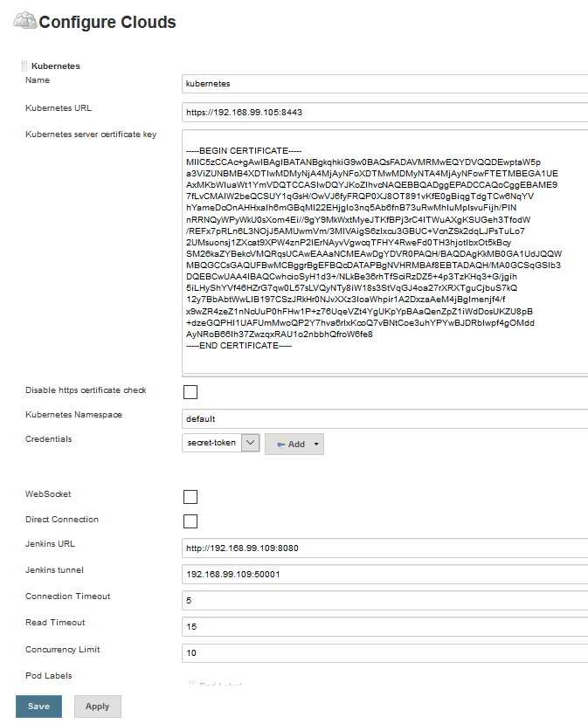
Task: Click inside the server certificate key textarea
Action: (x=384, y=252)
